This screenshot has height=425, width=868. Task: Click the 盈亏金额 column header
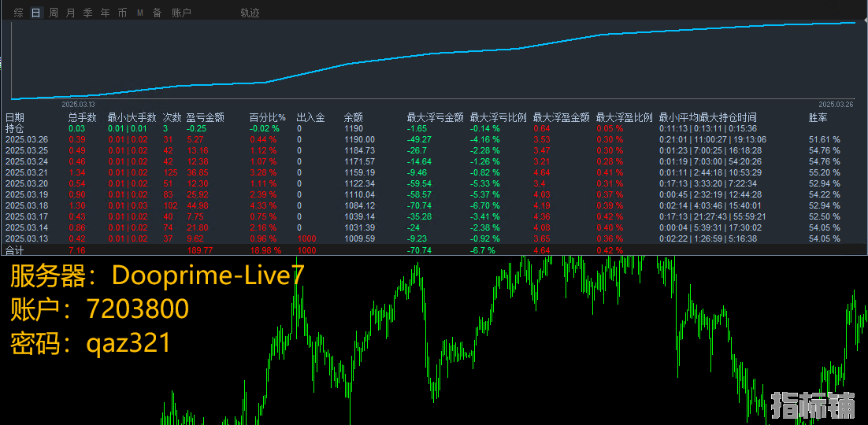tap(205, 118)
